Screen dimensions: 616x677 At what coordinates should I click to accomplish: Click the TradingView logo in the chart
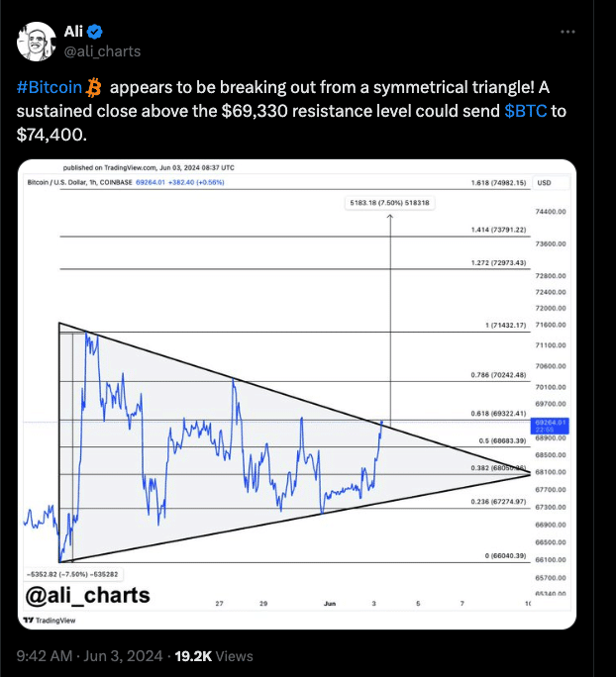[x=50, y=621]
